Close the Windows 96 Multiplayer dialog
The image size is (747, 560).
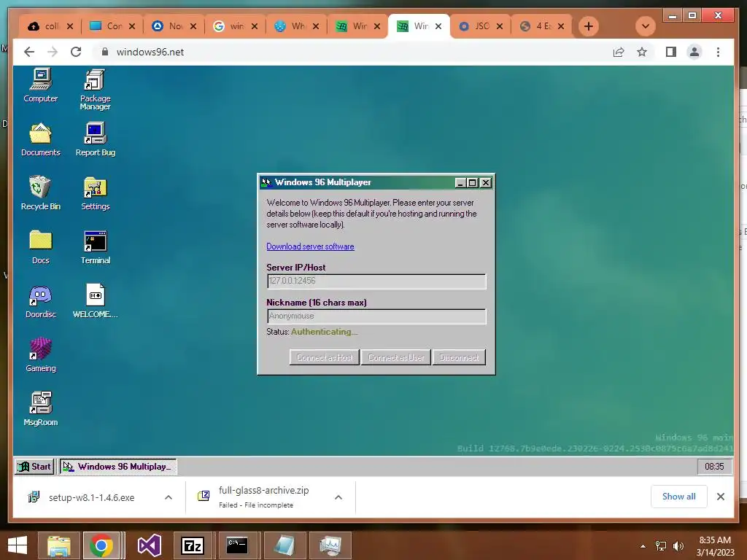pyautogui.click(x=485, y=183)
